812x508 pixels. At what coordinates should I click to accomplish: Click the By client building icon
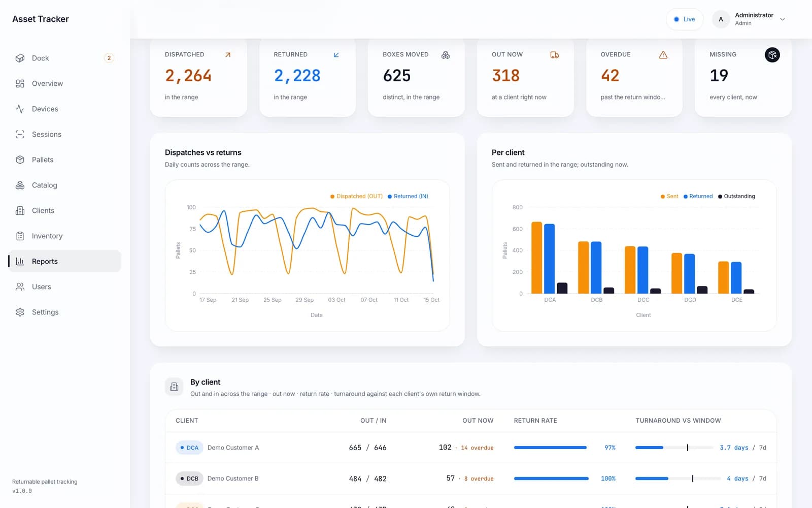tap(174, 387)
